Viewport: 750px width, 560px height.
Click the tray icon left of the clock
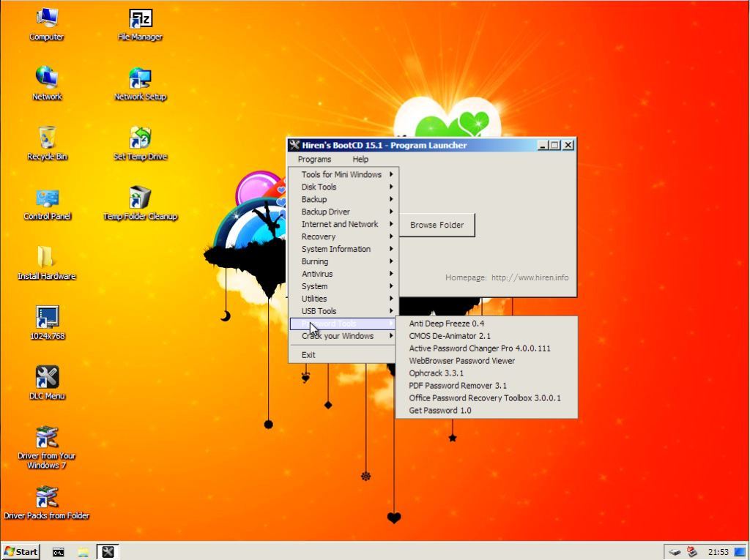691,552
